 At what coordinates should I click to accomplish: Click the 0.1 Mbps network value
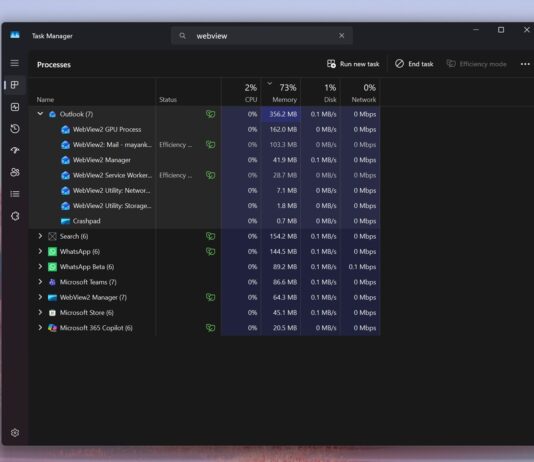point(362,267)
